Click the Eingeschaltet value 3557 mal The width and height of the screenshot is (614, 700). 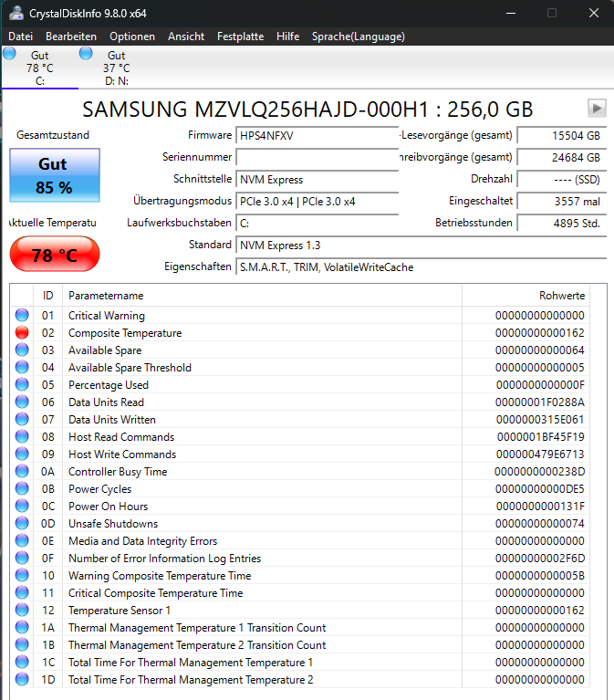(562, 202)
